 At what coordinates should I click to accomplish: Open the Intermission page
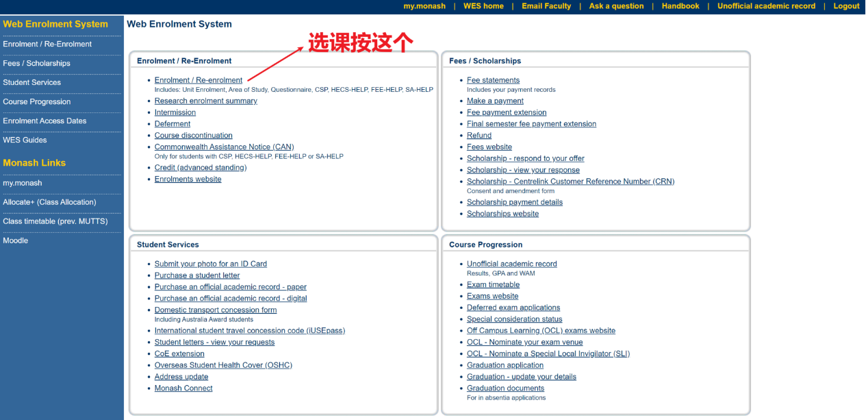coord(175,112)
